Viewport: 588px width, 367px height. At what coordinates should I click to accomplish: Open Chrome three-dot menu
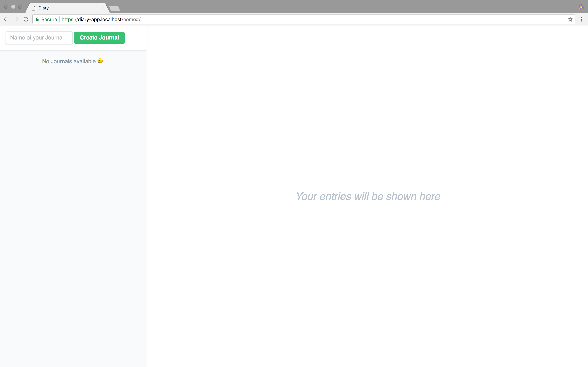click(582, 19)
